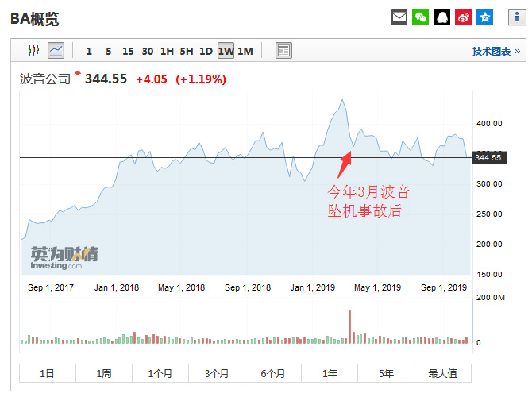Click the 300.00 price axis label
The height and width of the screenshot is (401, 532).
(x=489, y=184)
